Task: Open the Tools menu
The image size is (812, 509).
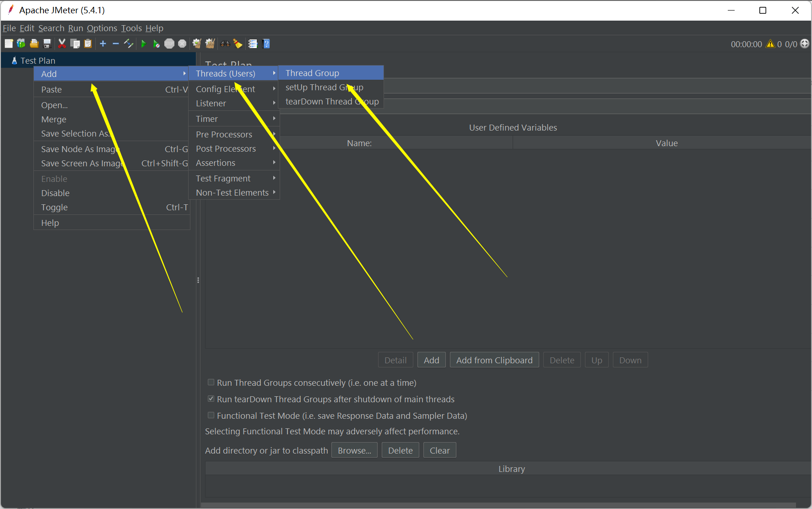Action: point(131,28)
